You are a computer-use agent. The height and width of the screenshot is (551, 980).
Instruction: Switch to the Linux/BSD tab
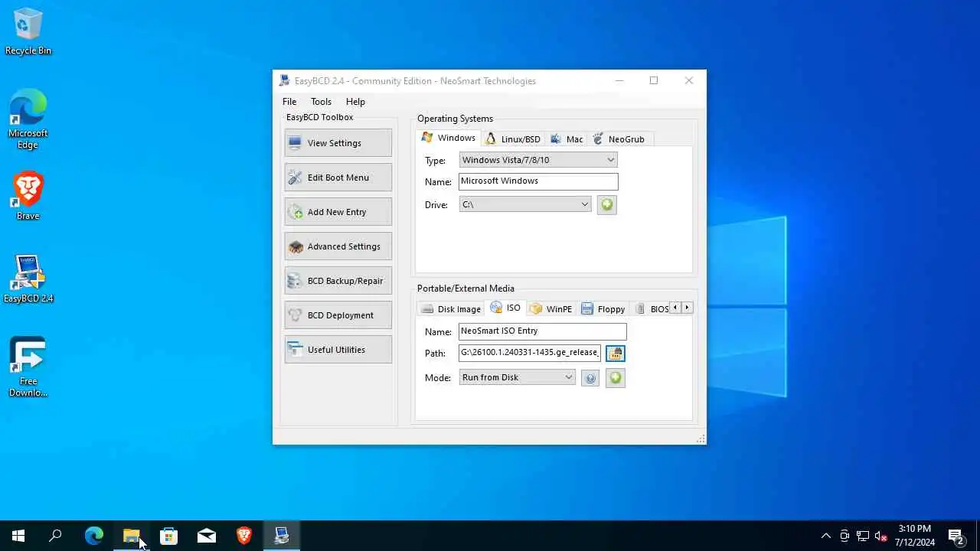(x=513, y=139)
